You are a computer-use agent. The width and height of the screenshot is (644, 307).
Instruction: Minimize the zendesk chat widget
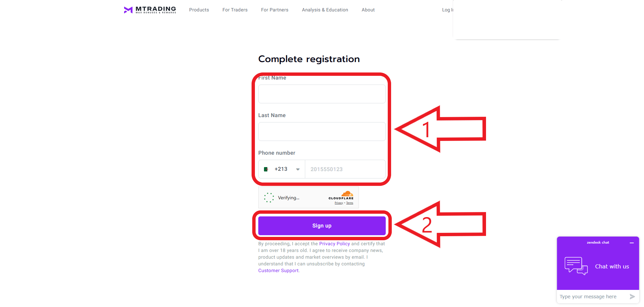[632, 243]
